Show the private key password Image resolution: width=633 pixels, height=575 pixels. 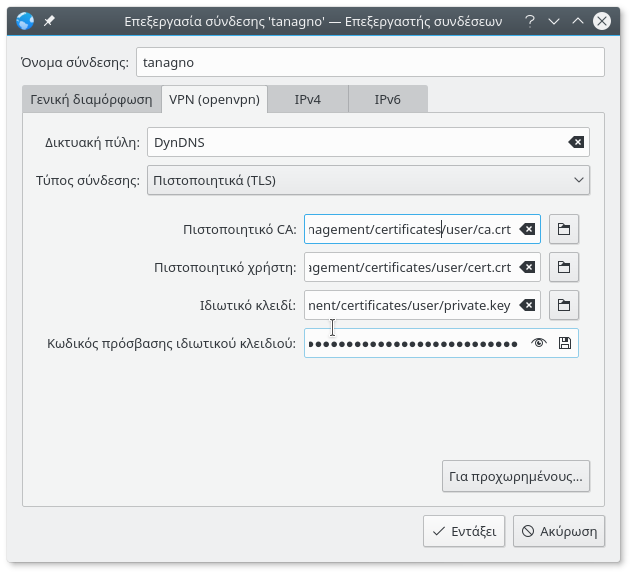tap(539, 343)
